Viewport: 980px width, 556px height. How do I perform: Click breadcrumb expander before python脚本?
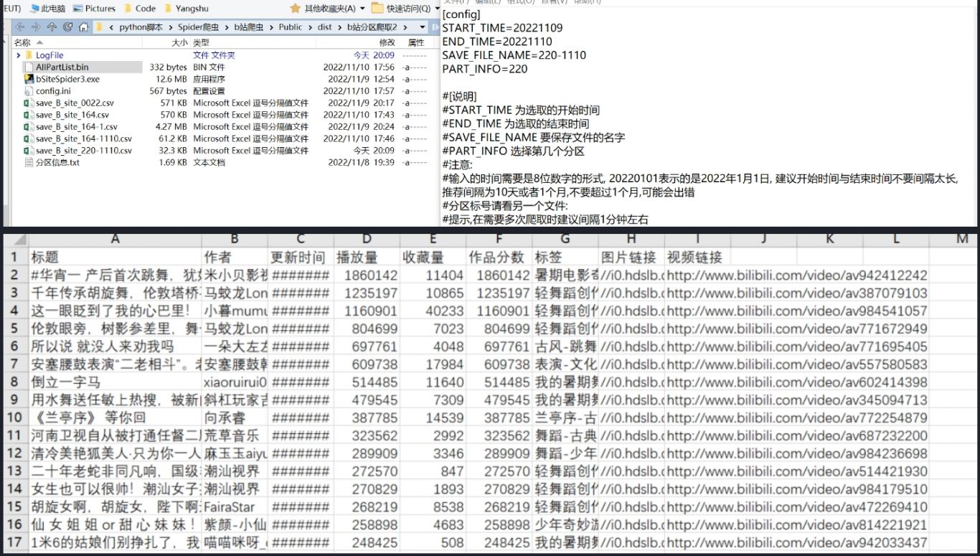pos(111,27)
